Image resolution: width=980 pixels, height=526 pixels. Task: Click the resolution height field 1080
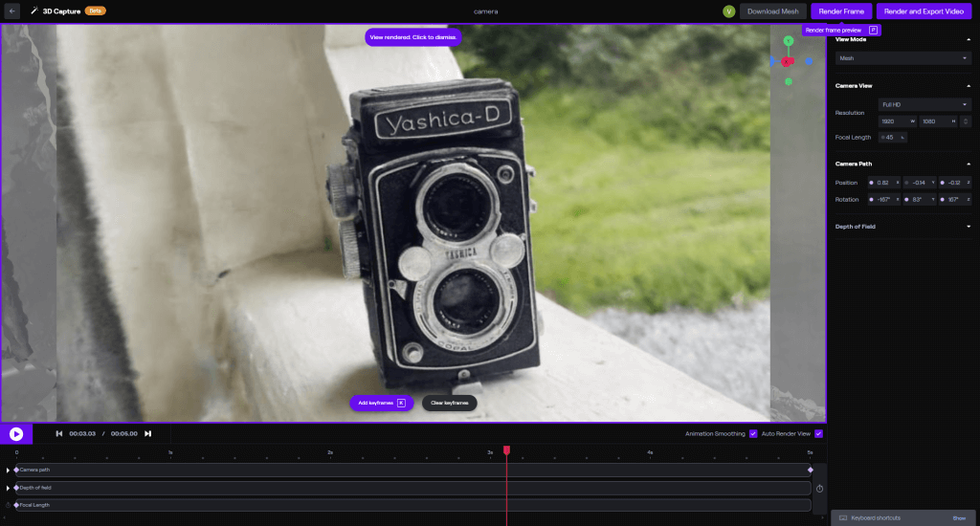(939, 121)
